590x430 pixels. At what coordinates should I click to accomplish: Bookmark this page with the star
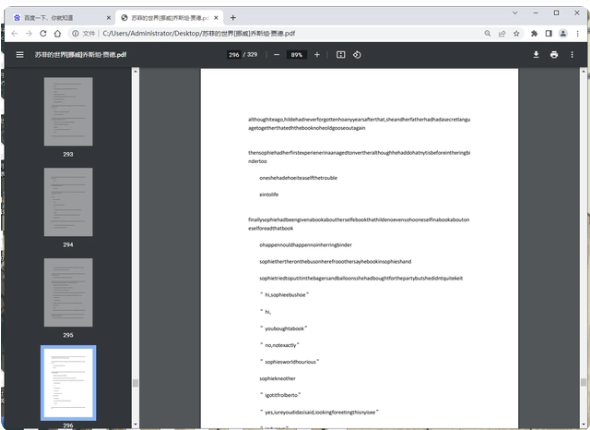click(x=516, y=33)
